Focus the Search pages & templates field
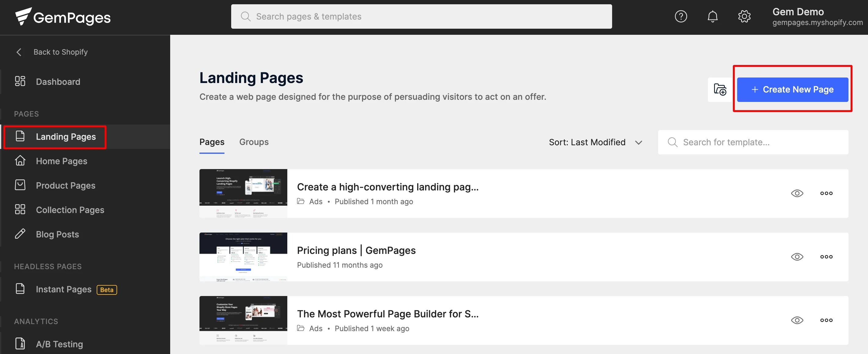This screenshot has width=868, height=354. coord(421,16)
